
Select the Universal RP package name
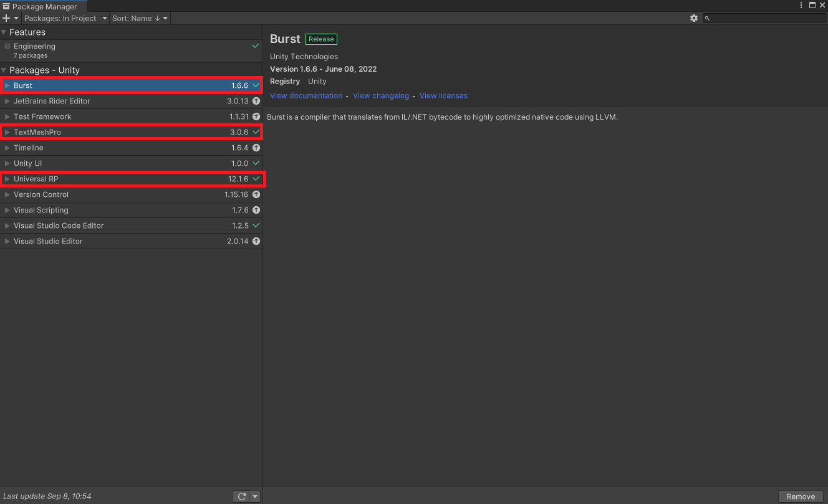[x=36, y=179]
